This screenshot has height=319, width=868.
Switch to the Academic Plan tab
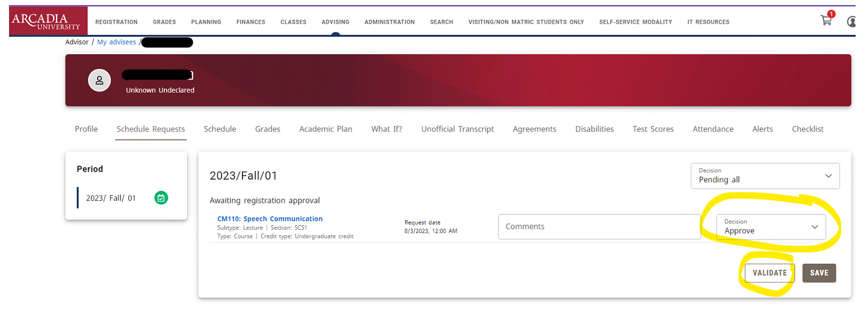pos(325,129)
